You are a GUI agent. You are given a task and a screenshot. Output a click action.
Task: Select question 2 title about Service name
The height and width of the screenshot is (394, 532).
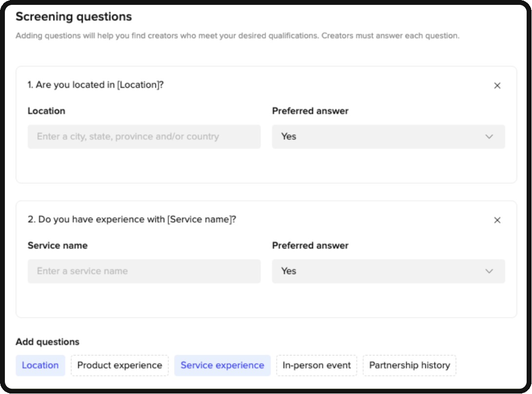(x=132, y=219)
